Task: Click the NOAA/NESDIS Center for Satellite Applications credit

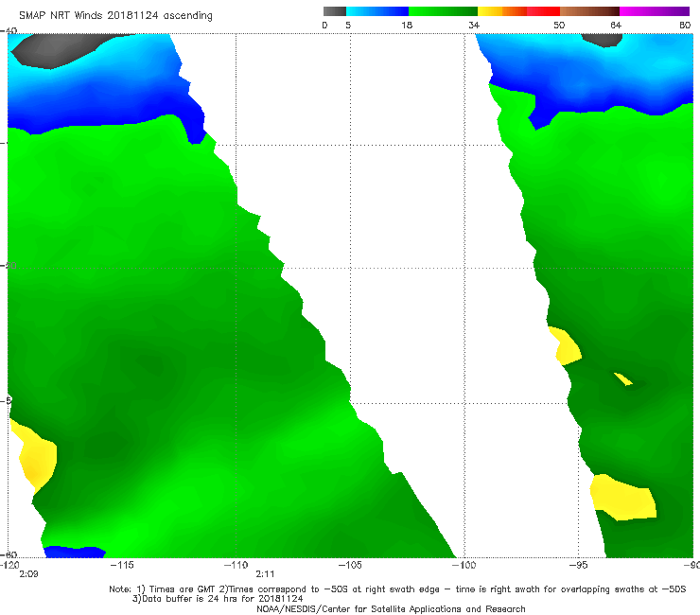Action: tap(391, 608)
